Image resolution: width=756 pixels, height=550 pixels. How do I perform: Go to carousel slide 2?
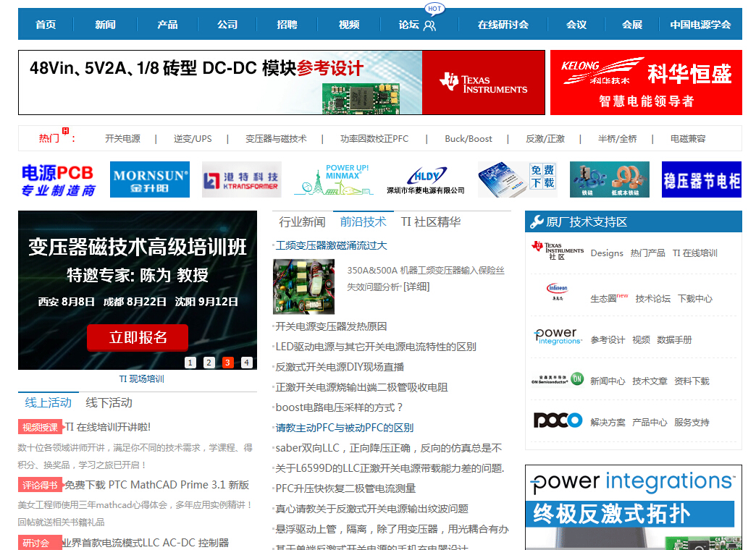[209, 363]
